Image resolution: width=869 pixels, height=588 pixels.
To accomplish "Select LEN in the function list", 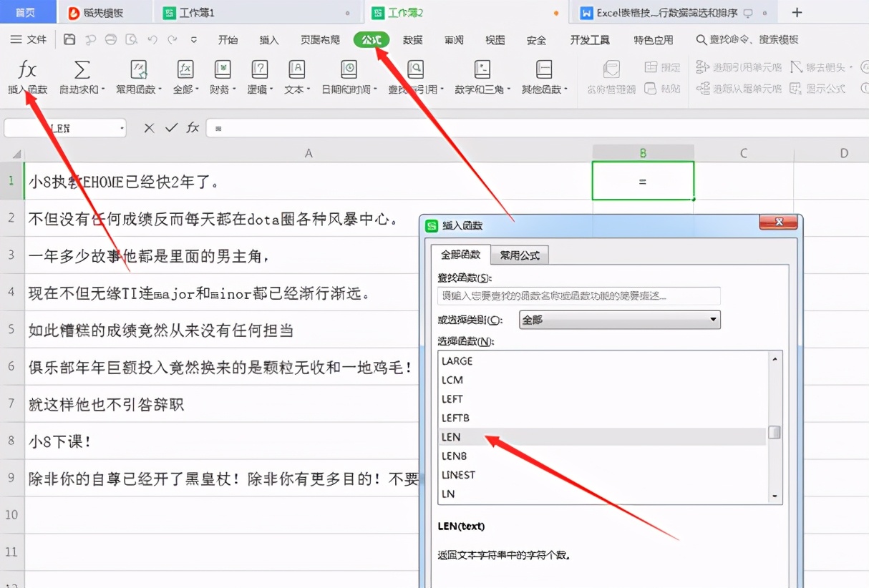I will (x=602, y=436).
